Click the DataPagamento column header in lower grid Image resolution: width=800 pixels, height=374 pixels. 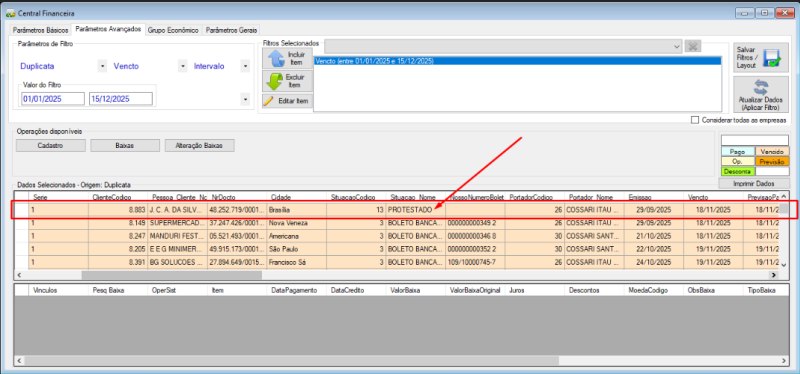pos(297,290)
